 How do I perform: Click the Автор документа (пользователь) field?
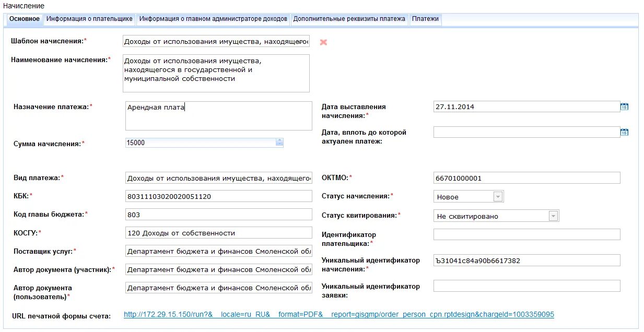(219, 288)
